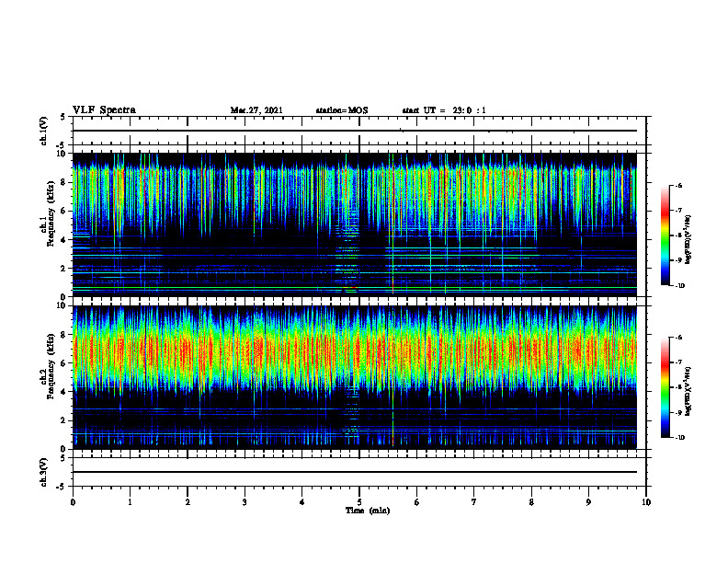Viewport: 728px width, 563px height.
Task: Click the "9" tick label on time axis
Action: point(588,502)
